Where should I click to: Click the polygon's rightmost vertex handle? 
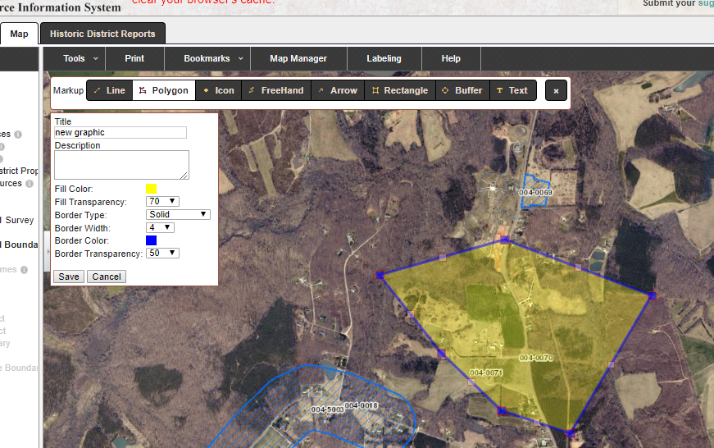tap(652, 296)
